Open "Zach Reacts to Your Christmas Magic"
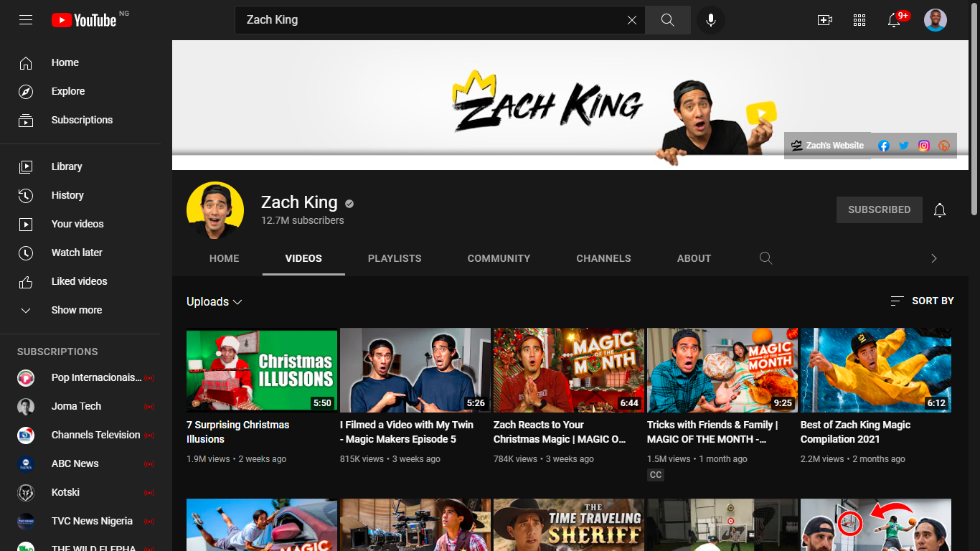 pyautogui.click(x=560, y=432)
